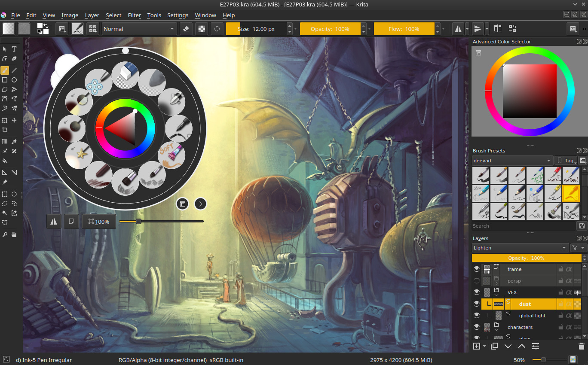Image resolution: width=588 pixels, height=365 pixels.
Task: Open brush editor settings in toolbar
Action: [x=77, y=29]
